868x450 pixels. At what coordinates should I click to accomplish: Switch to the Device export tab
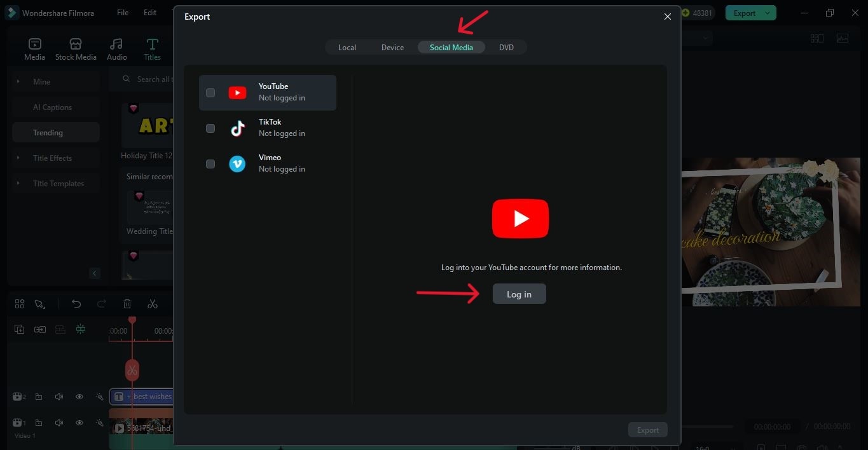click(392, 47)
